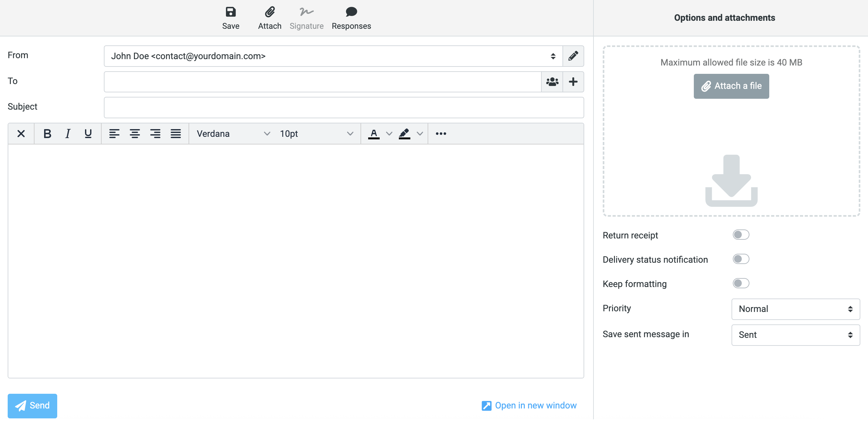Screen dimensions: 868x427
Task: Click the plus icon to add header
Action: tap(573, 82)
